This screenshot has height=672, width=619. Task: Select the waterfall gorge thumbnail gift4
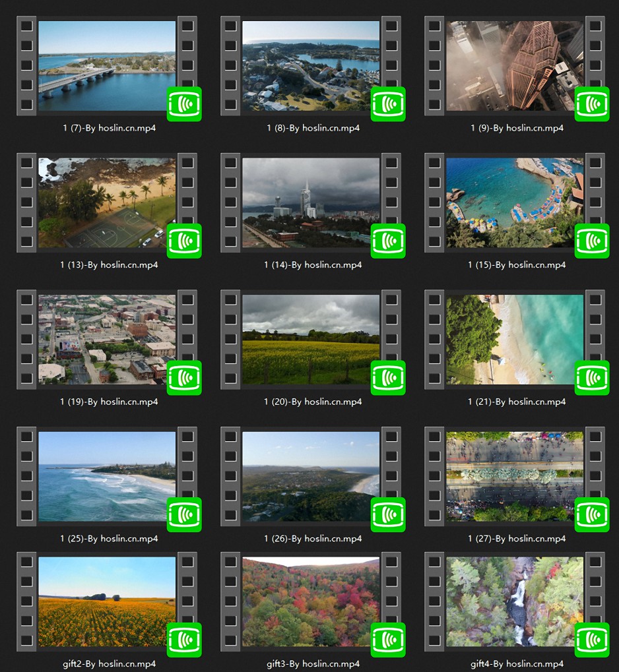pyautogui.click(x=515, y=601)
